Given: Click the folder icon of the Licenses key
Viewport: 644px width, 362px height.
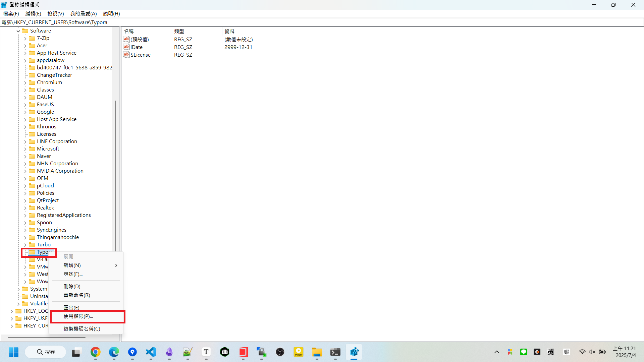Looking at the screenshot, I should point(32,134).
